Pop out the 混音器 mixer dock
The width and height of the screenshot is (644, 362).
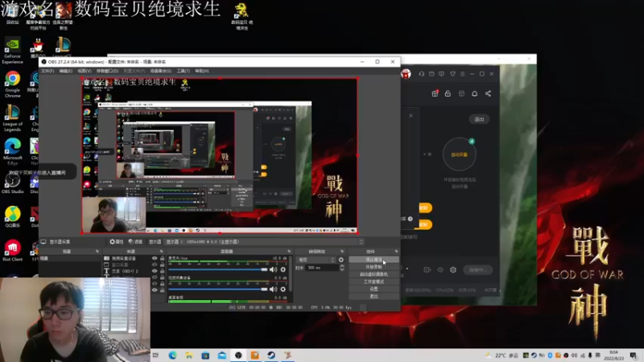(x=289, y=251)
